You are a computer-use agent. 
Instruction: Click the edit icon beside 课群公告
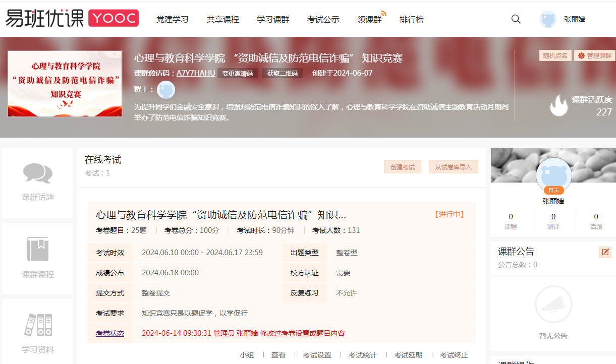pyautogui.click(x=605, y=252)
